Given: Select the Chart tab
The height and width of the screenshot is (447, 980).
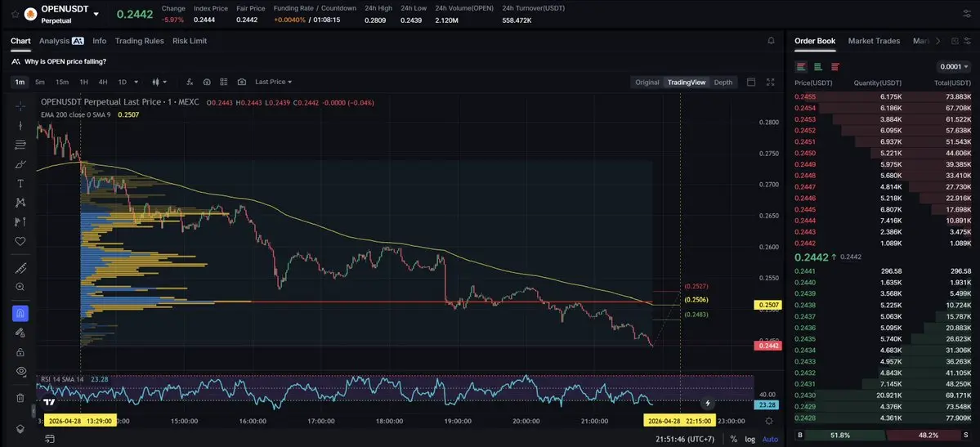Looking at the screenshot, I should pos(20,41).
